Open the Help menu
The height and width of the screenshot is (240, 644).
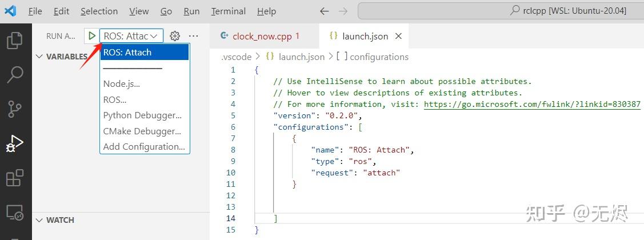266,11
